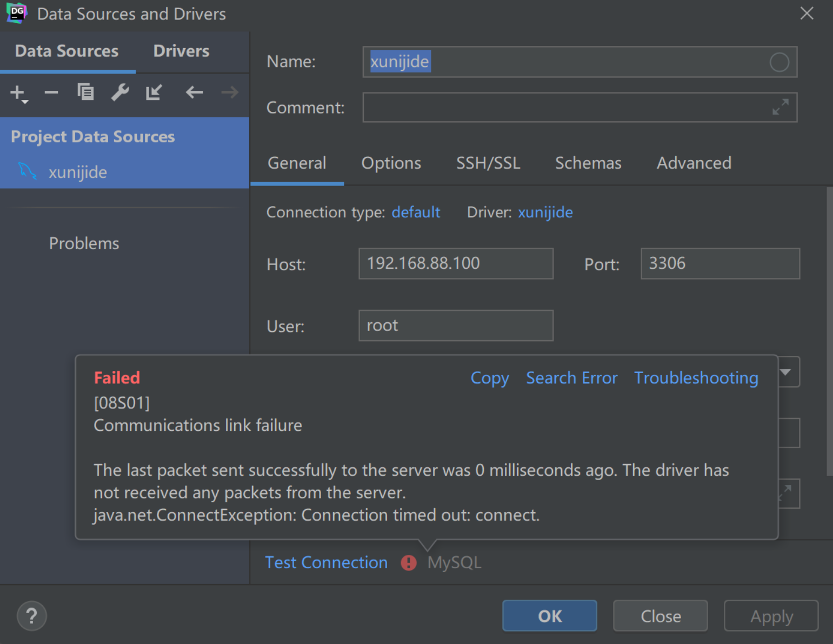This screenshot has height=644, width=833.
Task: Duplicate the xunijide data source
Action: click(85, 92)
